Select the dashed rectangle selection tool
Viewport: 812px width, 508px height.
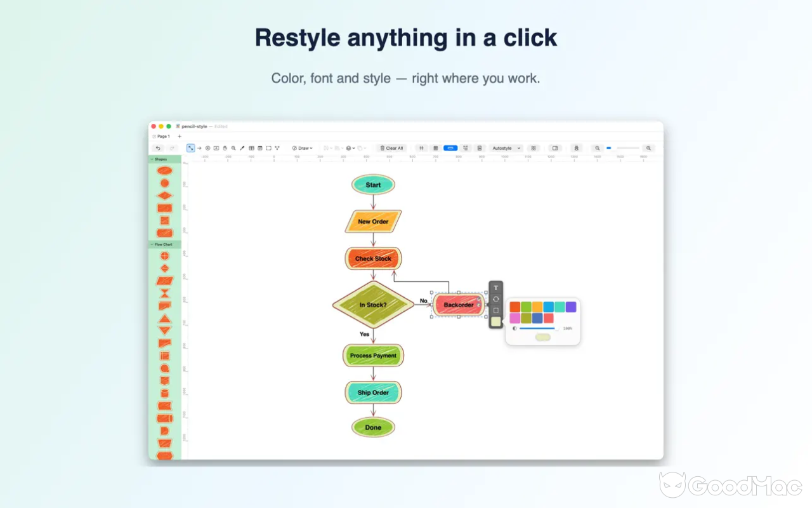point(268,148)
